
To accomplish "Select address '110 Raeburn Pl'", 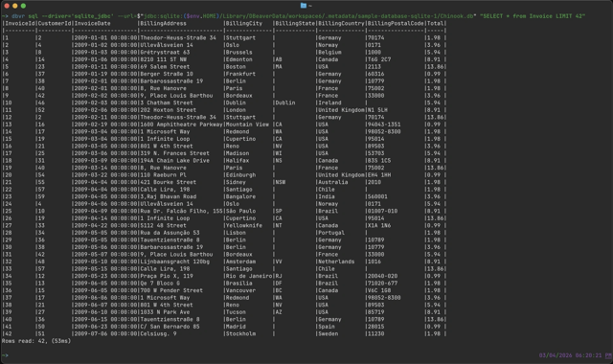I will [164, 175].
